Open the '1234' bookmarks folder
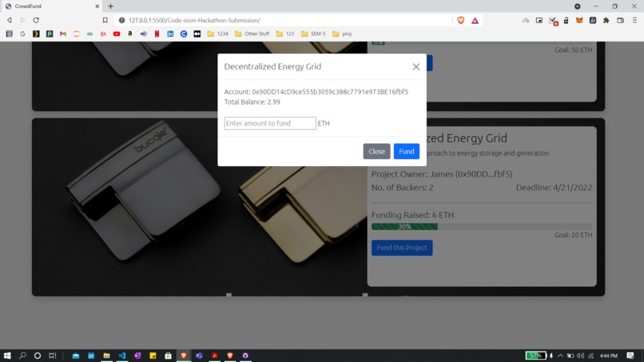Screen dimensions: 644x362 tap(217, 34)
